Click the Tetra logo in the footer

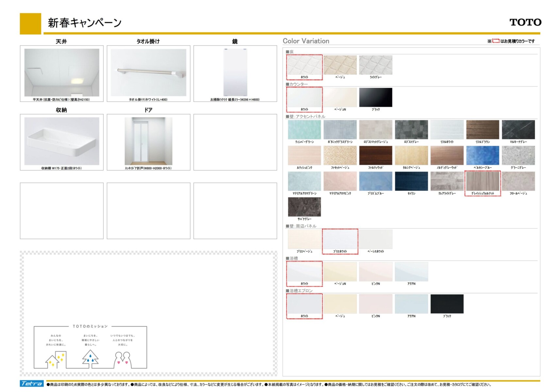point(32,384)
